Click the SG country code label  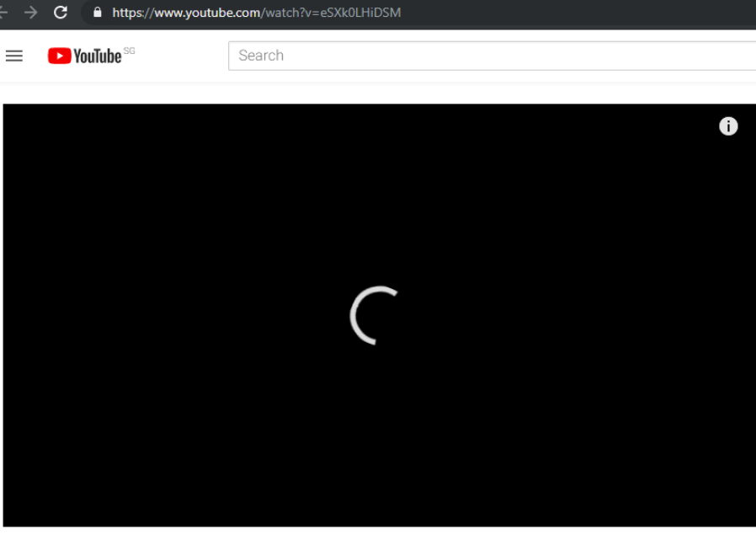(x=129, y=51)
